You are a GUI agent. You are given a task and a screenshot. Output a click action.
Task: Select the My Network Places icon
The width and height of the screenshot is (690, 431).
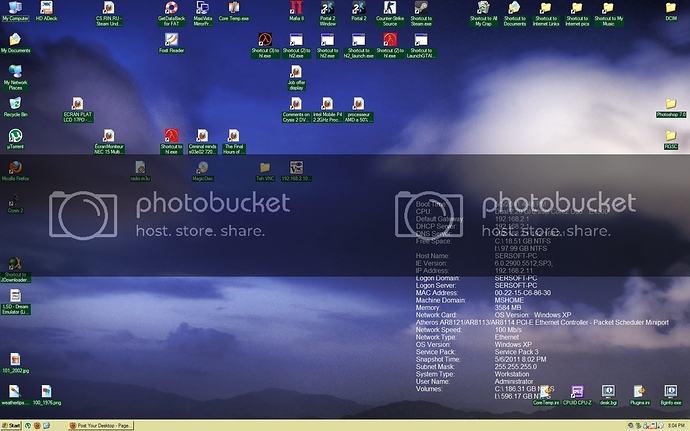pos(15,73)
